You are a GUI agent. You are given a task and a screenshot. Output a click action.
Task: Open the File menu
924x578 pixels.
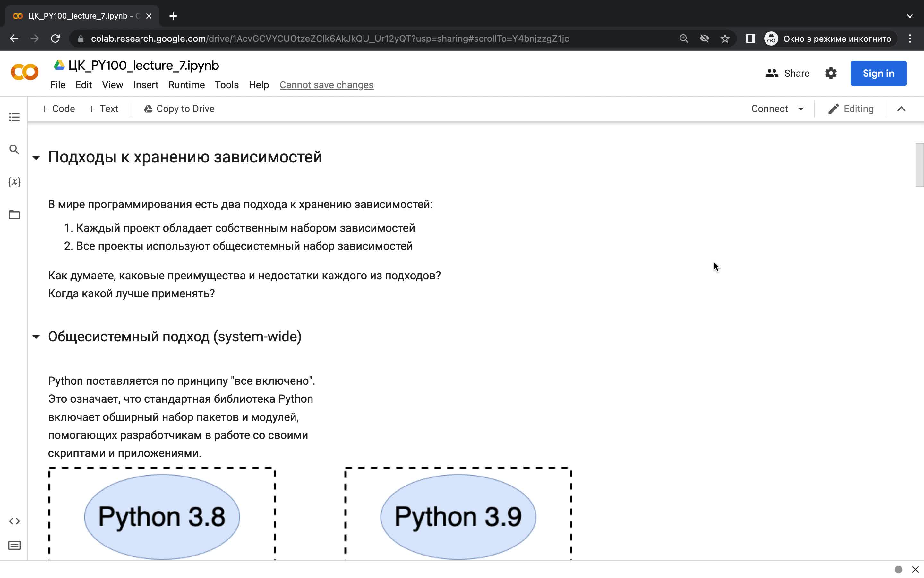click(x=58, y=85)
